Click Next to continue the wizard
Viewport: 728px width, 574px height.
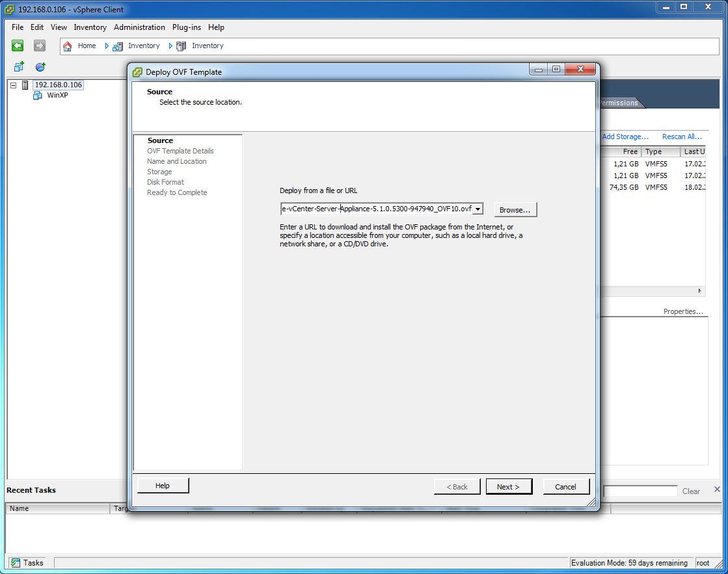point(509,487)
